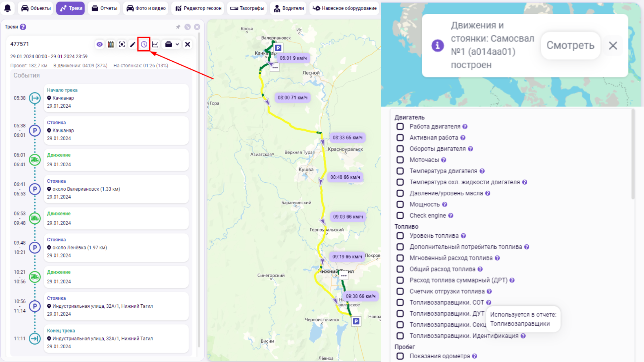Open the Отчеты tab
Screen dimensions: 644x362
[104, 8]
